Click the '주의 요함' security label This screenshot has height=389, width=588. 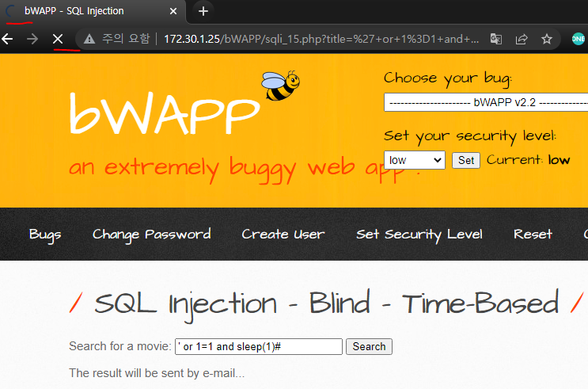pyautogui.click(x=126, y=39)
